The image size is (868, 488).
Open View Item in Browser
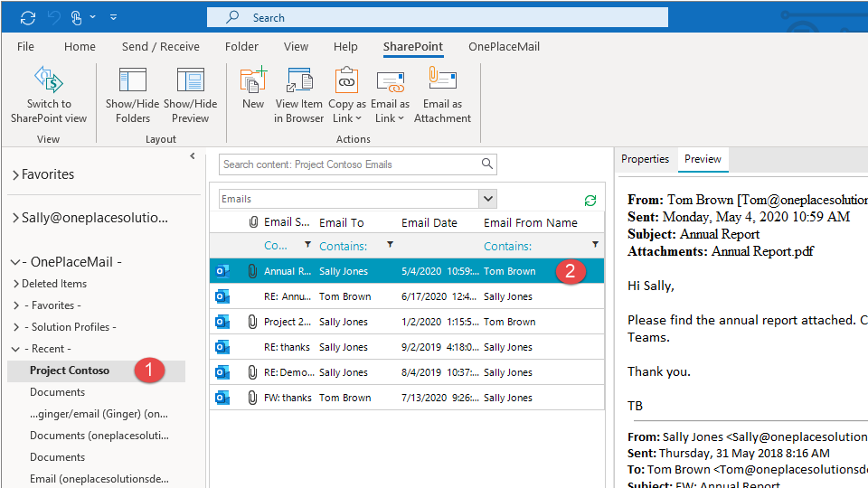coord(299,81)
